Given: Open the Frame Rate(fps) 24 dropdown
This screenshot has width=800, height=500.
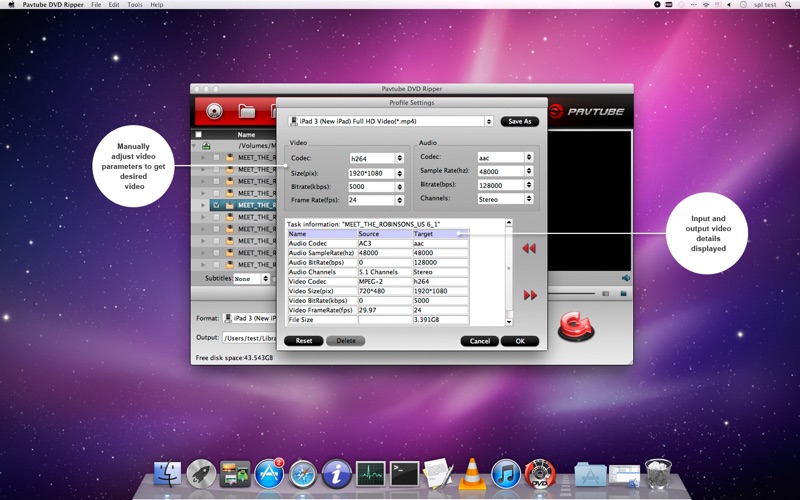Looking at the screenshot, I should pos(377,200).
